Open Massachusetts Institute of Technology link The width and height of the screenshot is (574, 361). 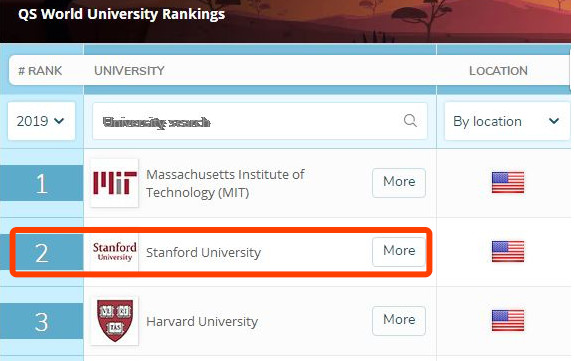pyautogui.click(x=225, y=183)
